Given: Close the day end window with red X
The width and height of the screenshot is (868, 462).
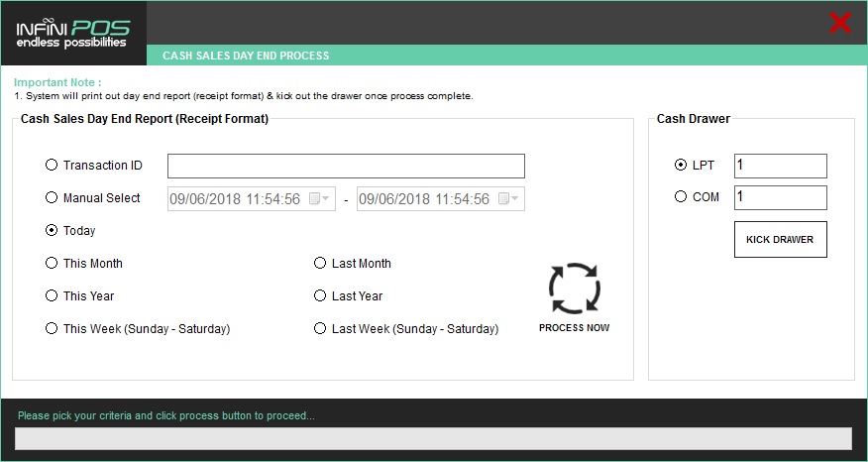Looking at the screenshot, I should click(x=840, y=23).
